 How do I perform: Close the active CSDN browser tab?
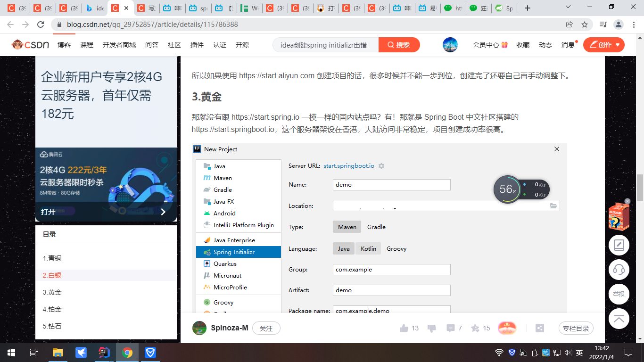(x=126, y=8)
